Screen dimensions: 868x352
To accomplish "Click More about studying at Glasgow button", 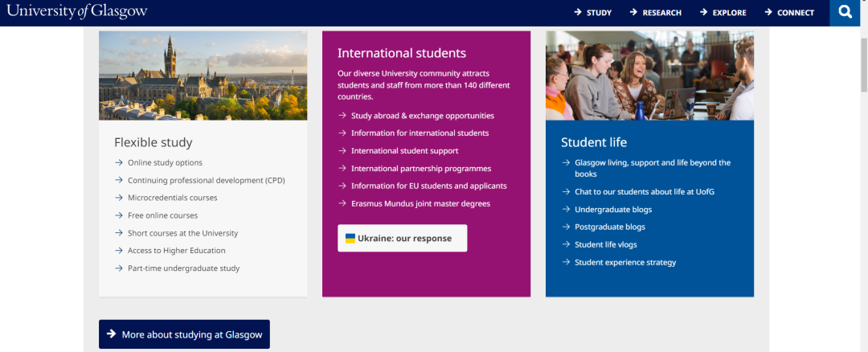I will pyautogui.click(x=184, y=334).
